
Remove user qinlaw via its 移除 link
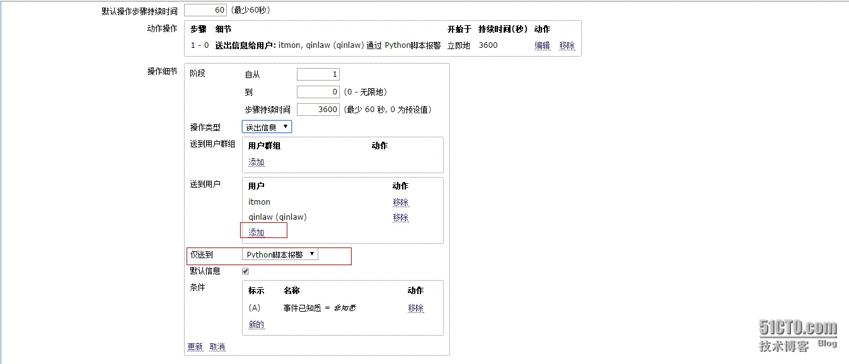[401, 217]
